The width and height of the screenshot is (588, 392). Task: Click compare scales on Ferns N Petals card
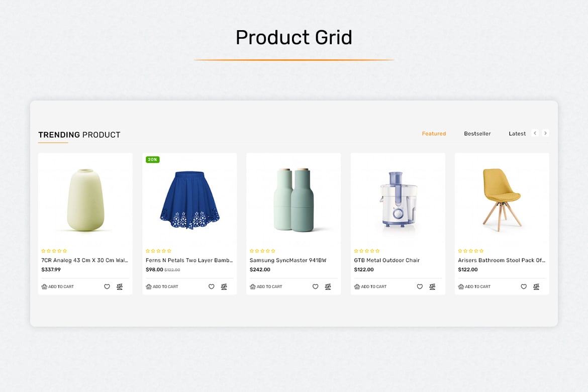224,286
